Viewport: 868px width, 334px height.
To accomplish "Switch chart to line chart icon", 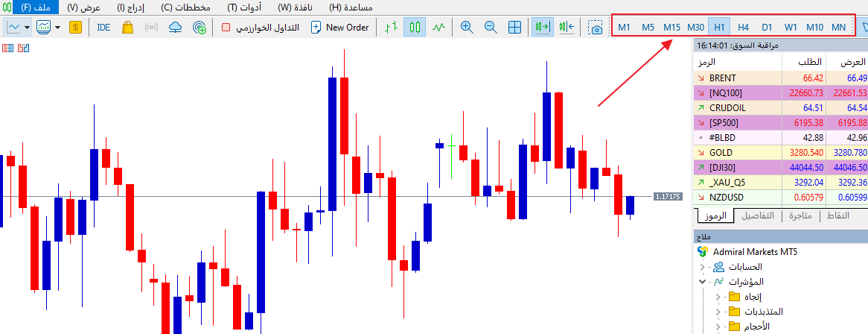I will point(439,27).
